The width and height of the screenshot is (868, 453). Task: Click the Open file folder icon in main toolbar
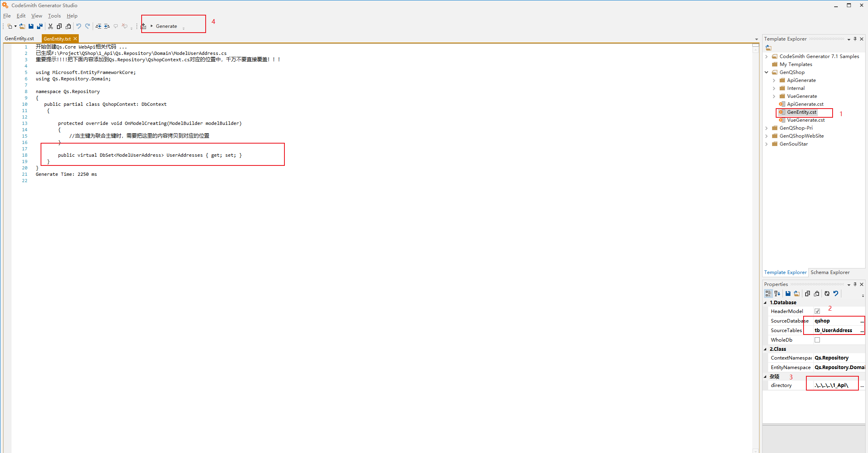pyautogui.click(x=22, y=26)
